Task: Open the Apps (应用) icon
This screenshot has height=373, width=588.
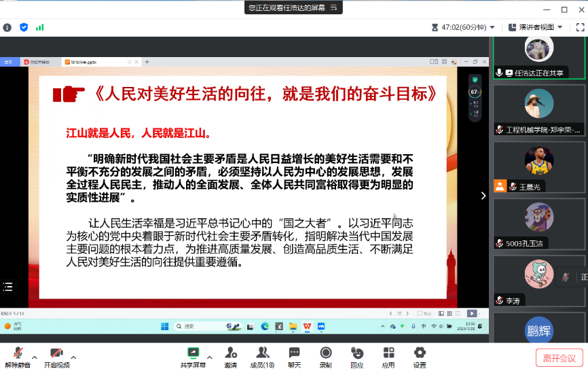Action: pyautogui.click(x=388, y=357)
